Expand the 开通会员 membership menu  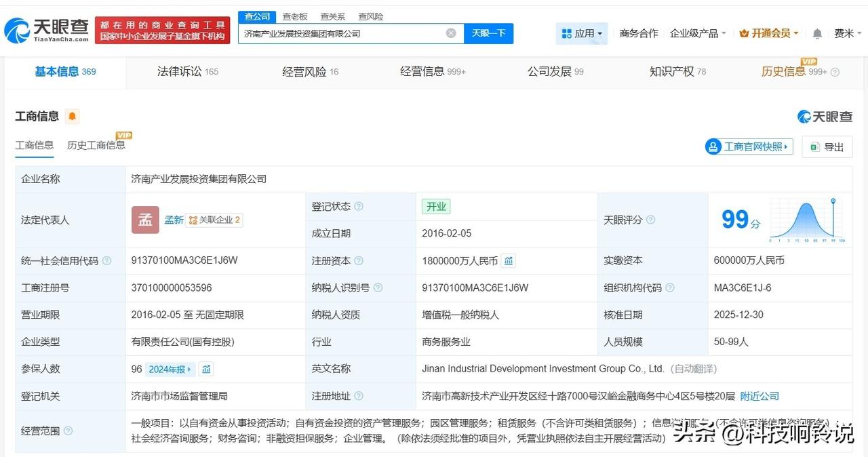[x=769, y=33]
